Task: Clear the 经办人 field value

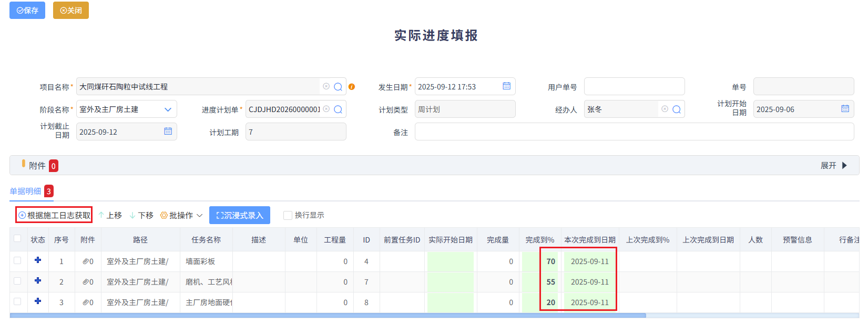Action: click(665, 109)
